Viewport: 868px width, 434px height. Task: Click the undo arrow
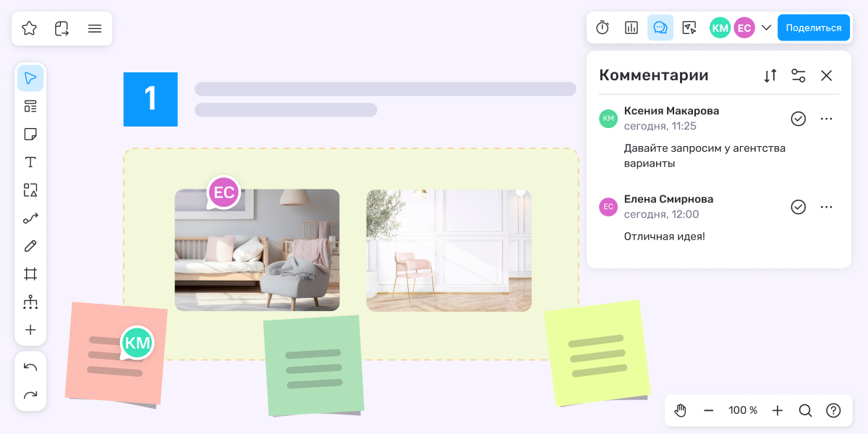pyautogui.click(x=30, y=367)
